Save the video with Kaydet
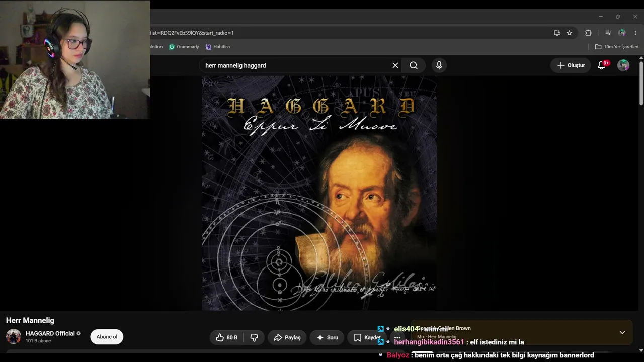 point(368,338)
